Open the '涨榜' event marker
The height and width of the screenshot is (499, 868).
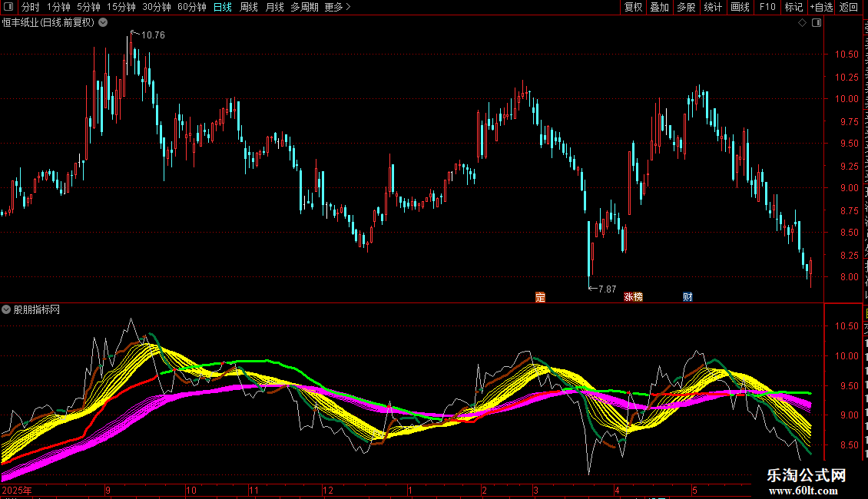coord(633,297)
